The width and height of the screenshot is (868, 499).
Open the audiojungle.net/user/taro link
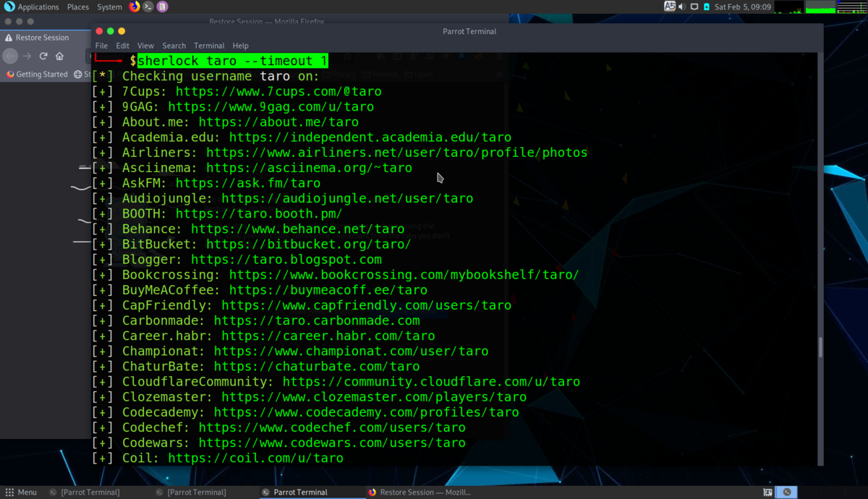347,198
